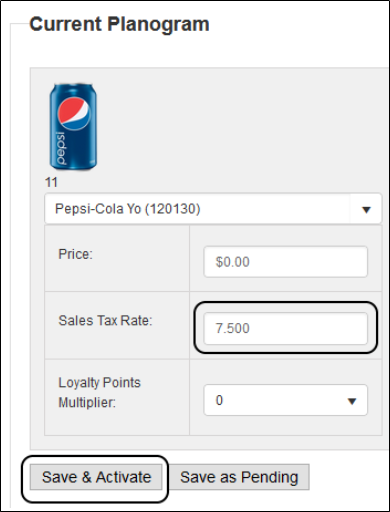Open the Loyalty Points Multiplier dropdown
Screen dimensions: 390x512
pyautogui.click(x=286, y=400)
